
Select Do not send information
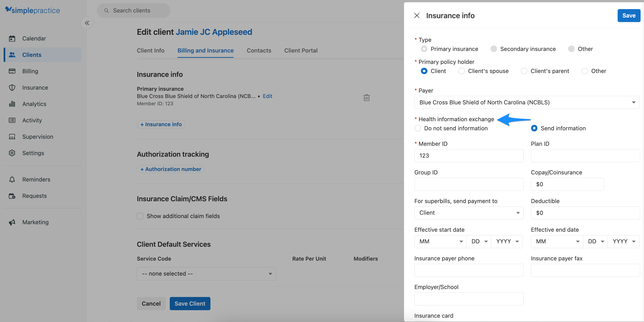[418, 128]
